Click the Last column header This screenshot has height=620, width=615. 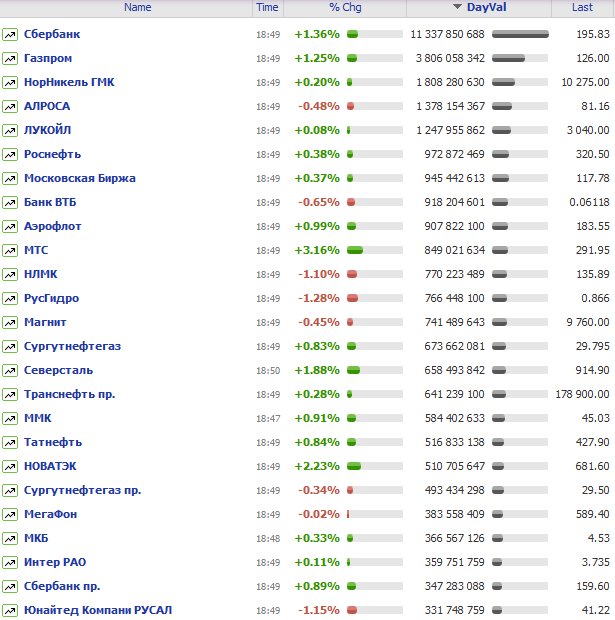pos(582,7)
